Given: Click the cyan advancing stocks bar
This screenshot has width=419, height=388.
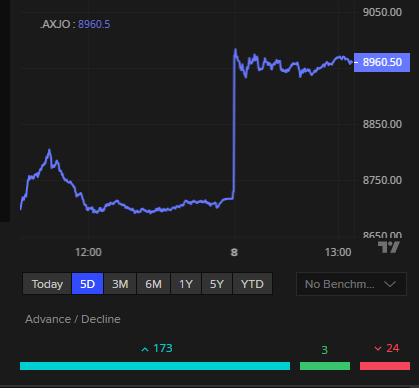Looking at the screenshot, I should [155, 366].
